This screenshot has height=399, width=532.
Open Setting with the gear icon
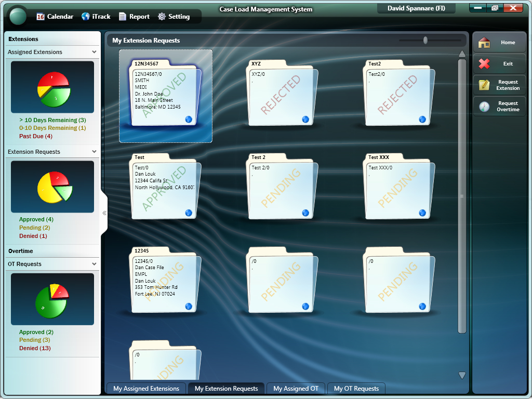[x=174, y=17]
